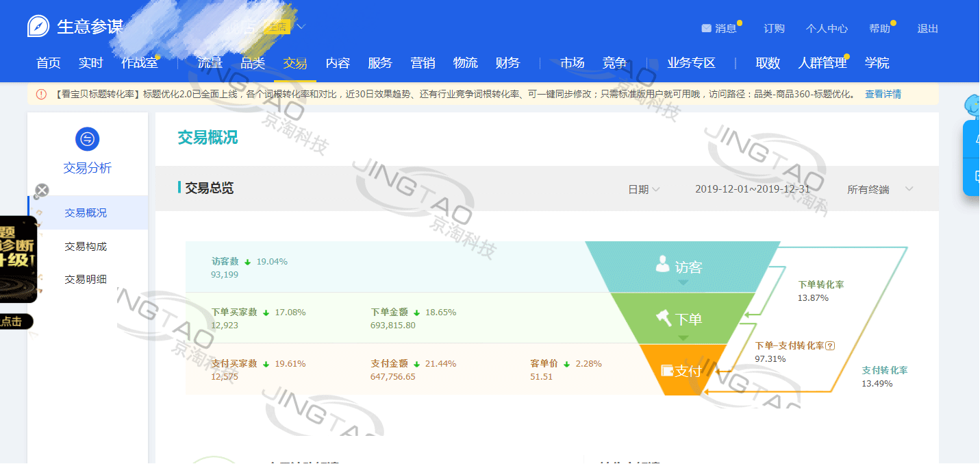Open the 市场 navigation tab
This screenshot has height=464, width=980.
(572, 63)
